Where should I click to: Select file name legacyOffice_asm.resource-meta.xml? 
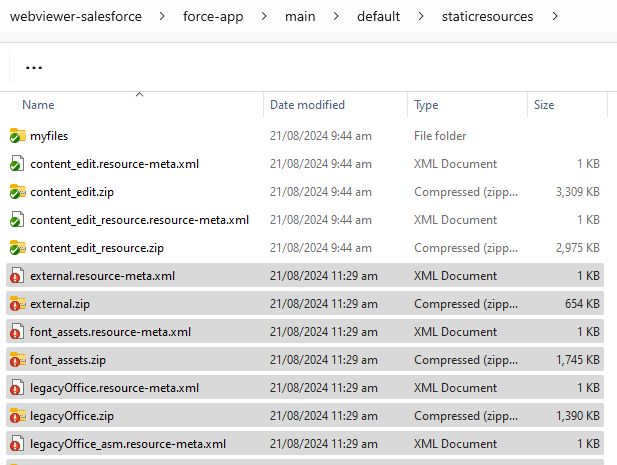pos(128,444)
